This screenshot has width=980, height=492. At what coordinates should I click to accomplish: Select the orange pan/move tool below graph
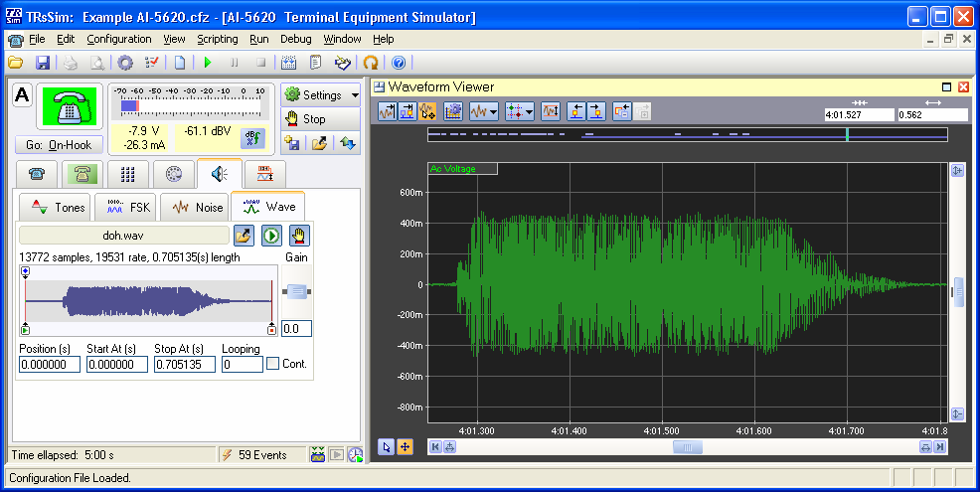click(x=405, y=447)
